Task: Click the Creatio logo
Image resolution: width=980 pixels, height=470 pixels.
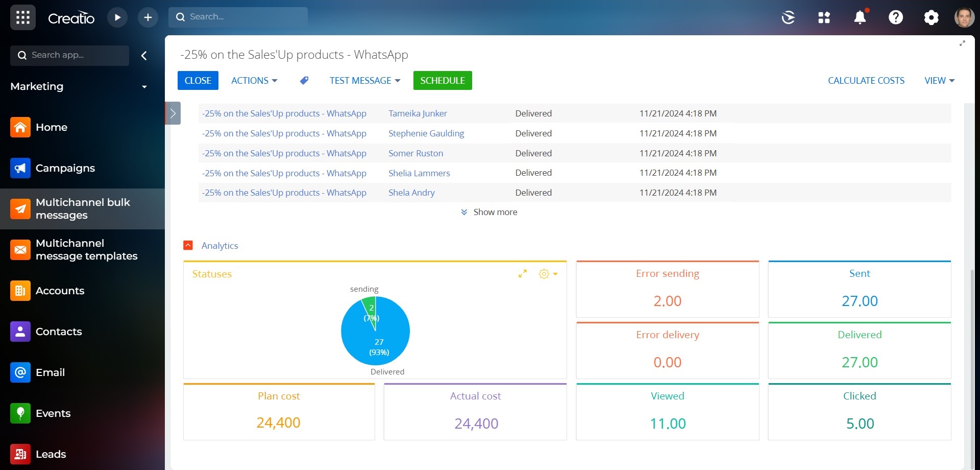Action: point(71,18)
